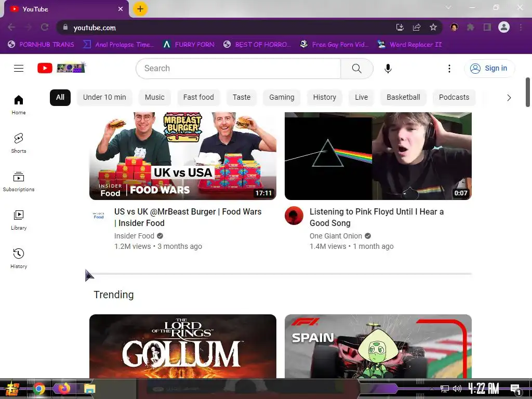Image resolution: width=532 pixels, height=399 pixels.
Task: Click One Giant Onion channel avatar
Action: [294, 216]
